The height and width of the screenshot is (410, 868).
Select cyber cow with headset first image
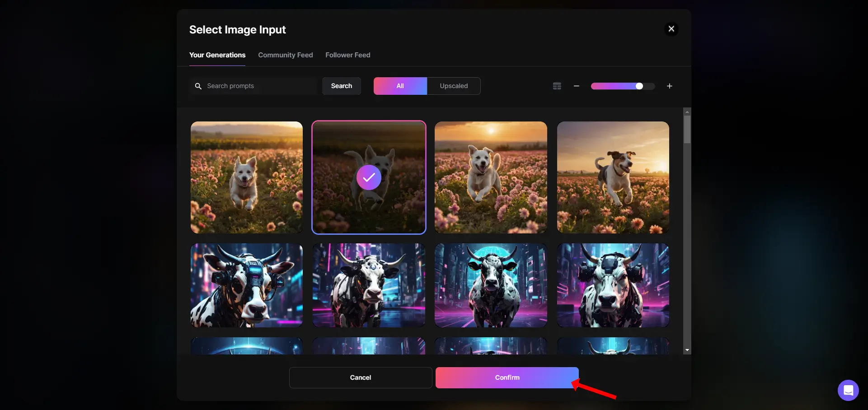click(247, 285)
